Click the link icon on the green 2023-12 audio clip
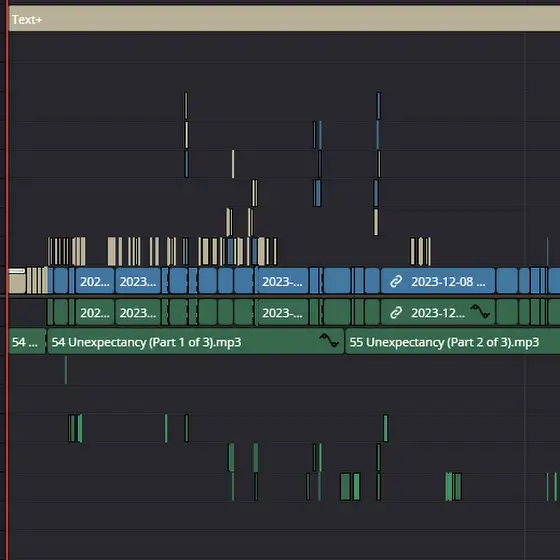The height and width of the screenshot is (560, 560). 396,313
